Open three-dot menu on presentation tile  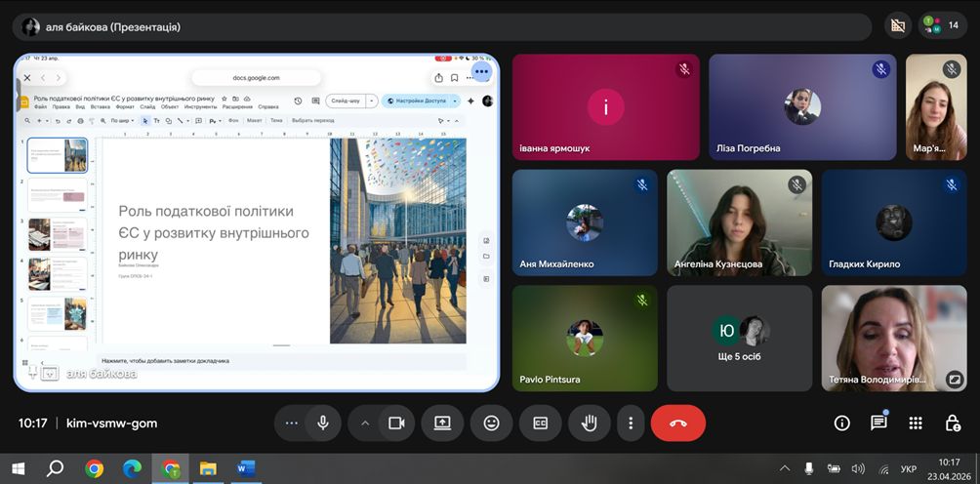coord(481,71)
